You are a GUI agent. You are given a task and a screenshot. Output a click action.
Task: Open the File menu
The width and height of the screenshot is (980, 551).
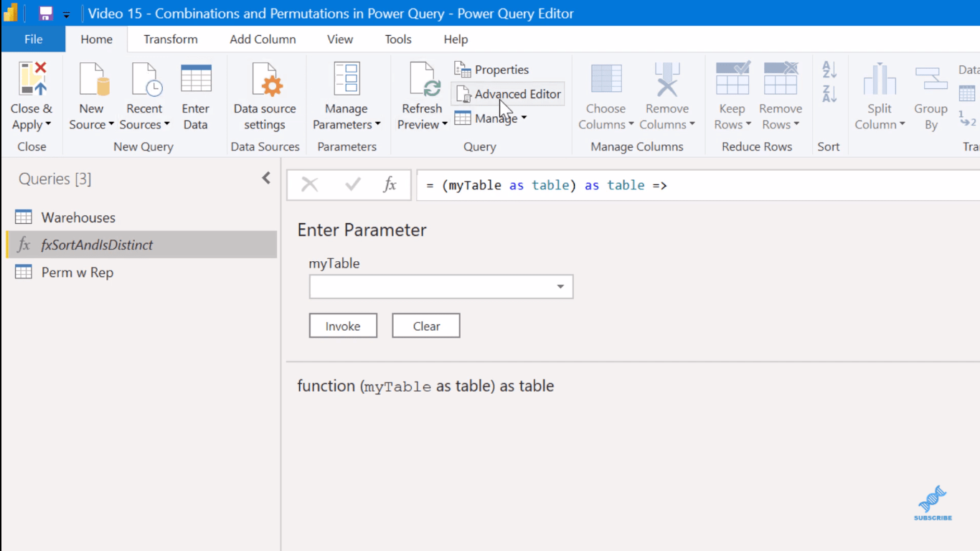(33, 39)
